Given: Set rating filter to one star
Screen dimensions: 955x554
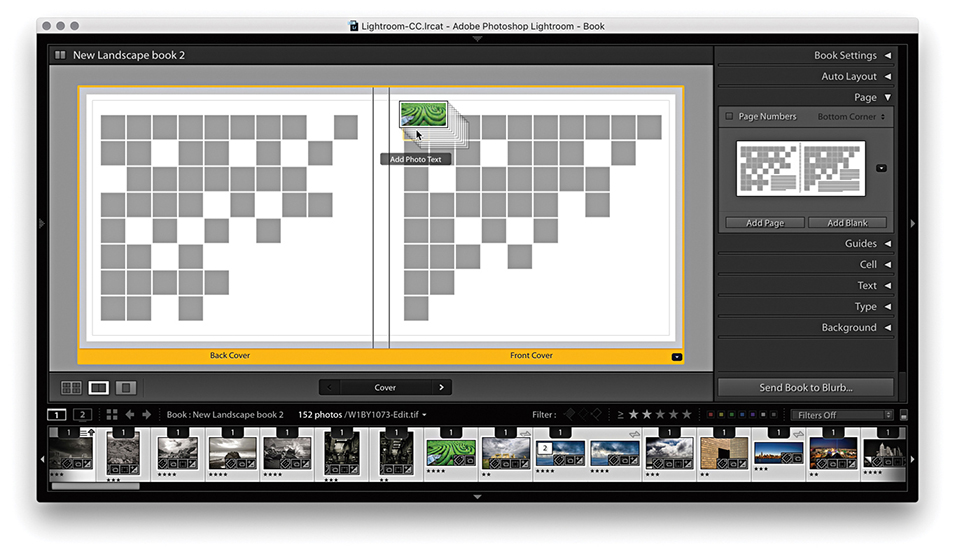Looking at the screenshot, I should 633,415.
